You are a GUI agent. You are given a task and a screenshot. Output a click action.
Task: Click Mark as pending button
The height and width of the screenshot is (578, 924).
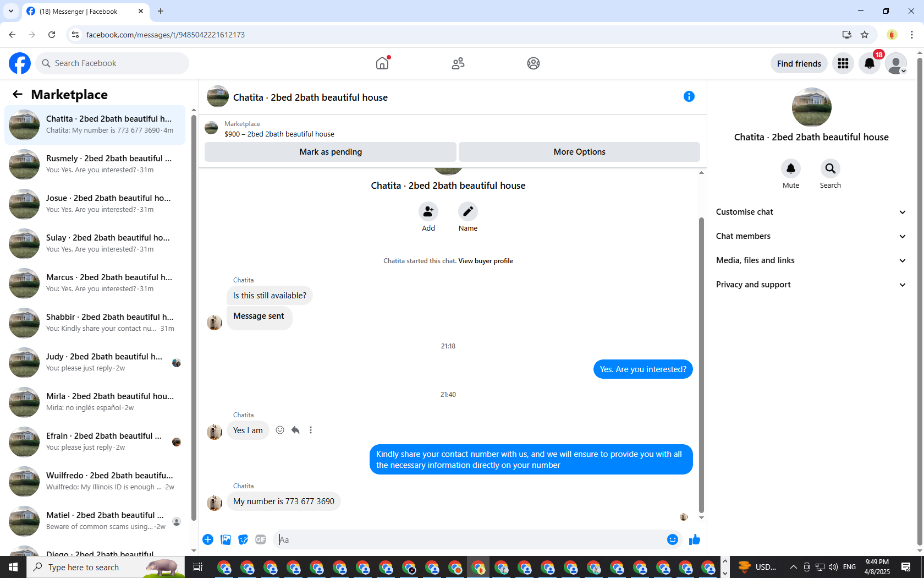[x=331, y=152]
